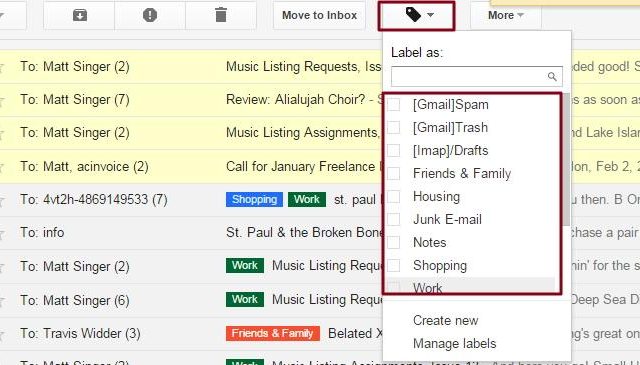The width and height of the screenshot is (640, 365).
Task: Check the Notes label checkbox
Action: click(394, 242)
